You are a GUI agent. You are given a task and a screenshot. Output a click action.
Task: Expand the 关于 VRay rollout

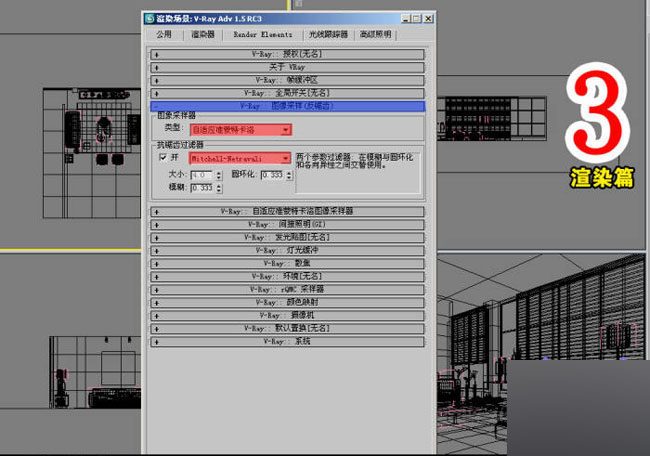point(287,67)
